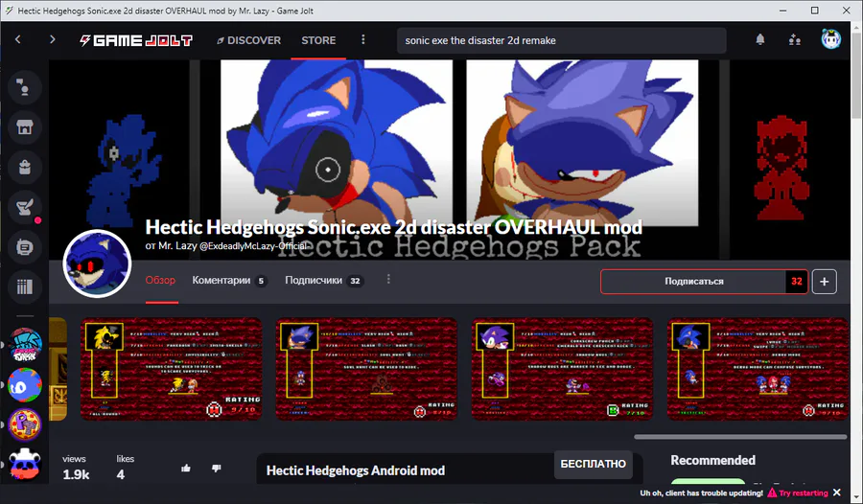Screen dimensions: 863x504
Task: Open the user avatar menu
Action: pyautogui.click(x=830, y=39)
